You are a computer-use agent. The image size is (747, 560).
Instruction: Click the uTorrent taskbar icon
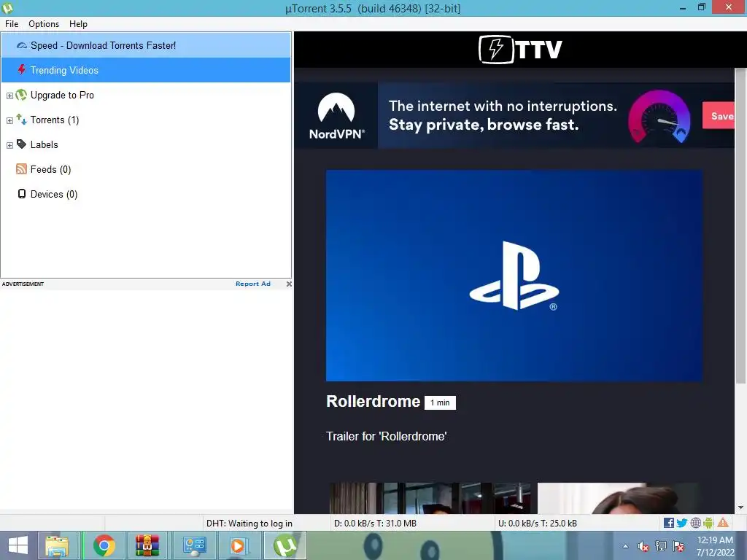point(285,545)
